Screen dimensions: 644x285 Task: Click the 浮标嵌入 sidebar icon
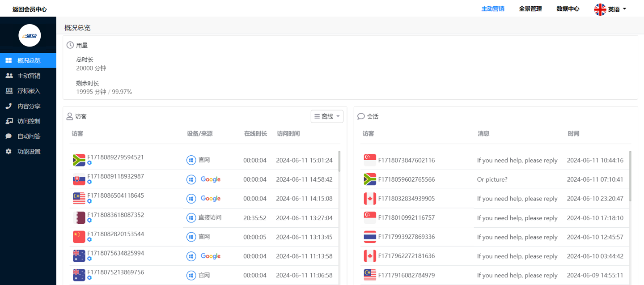point(9,91)
